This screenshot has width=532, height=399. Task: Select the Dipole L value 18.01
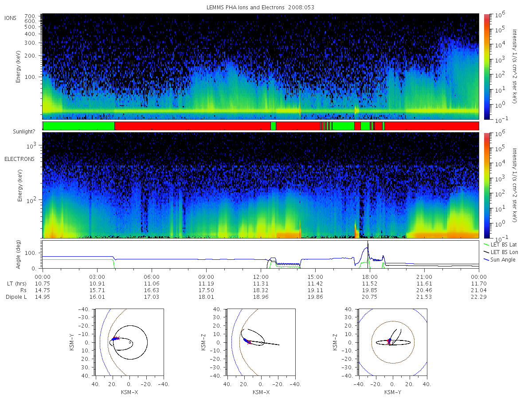point(206,297)
